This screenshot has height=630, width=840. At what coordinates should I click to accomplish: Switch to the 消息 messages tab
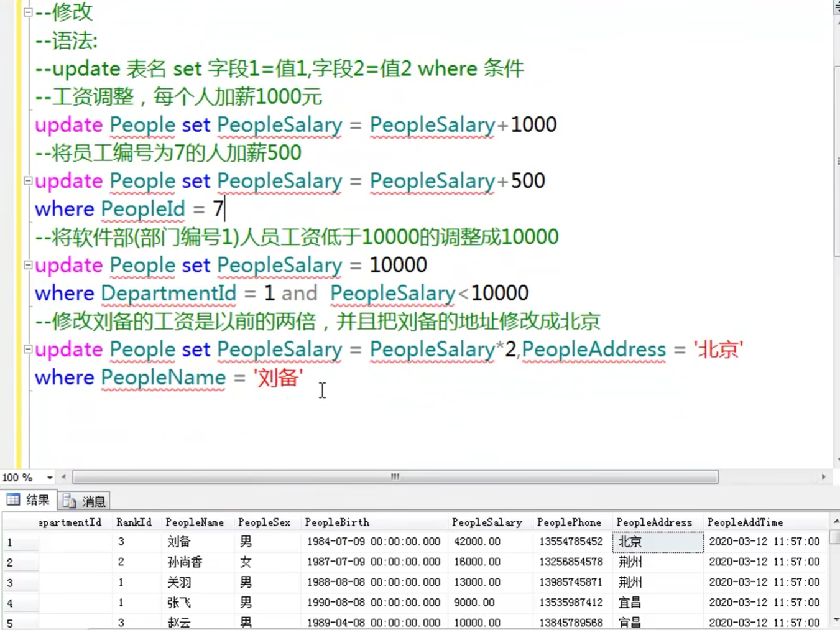click(85, 501)
